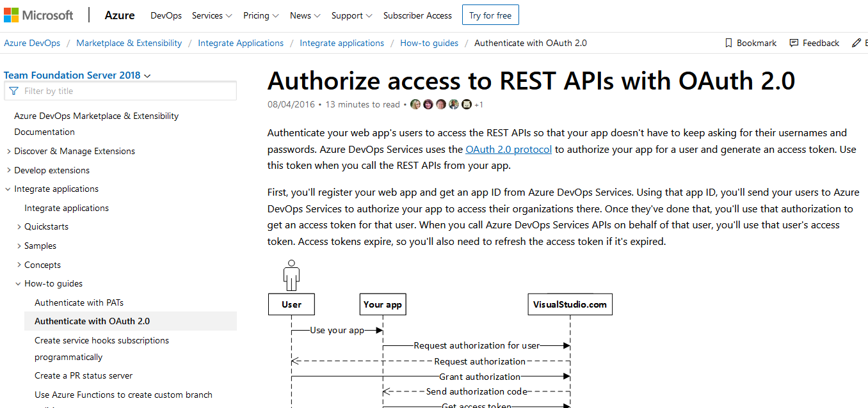Open the Pricing dropdown menu

point(261,15)
